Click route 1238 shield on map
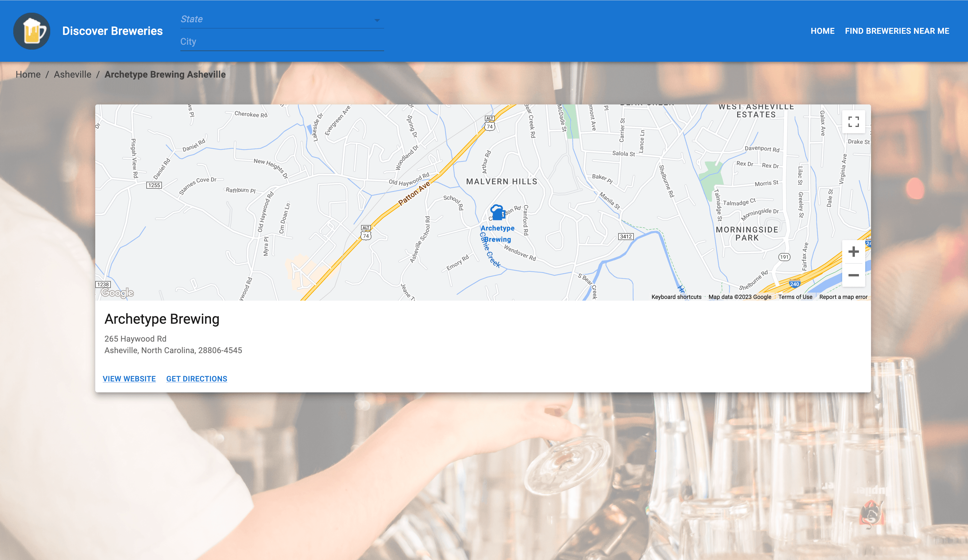The height and width of the screenshot is (560, 968). (x=103, y=284)
